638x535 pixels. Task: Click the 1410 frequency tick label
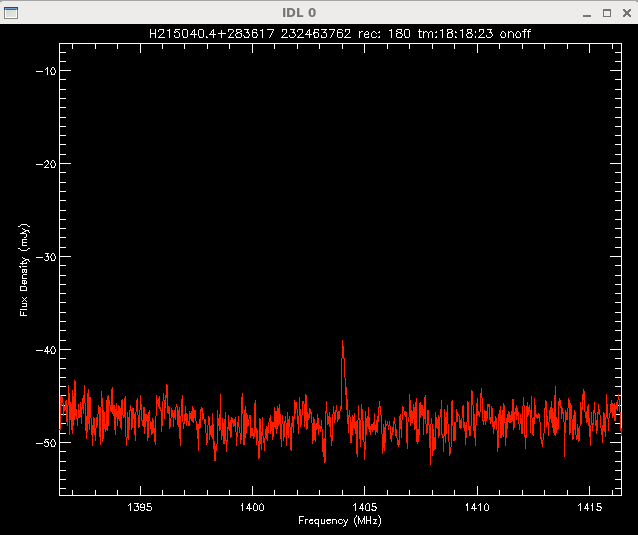point(476,507)
